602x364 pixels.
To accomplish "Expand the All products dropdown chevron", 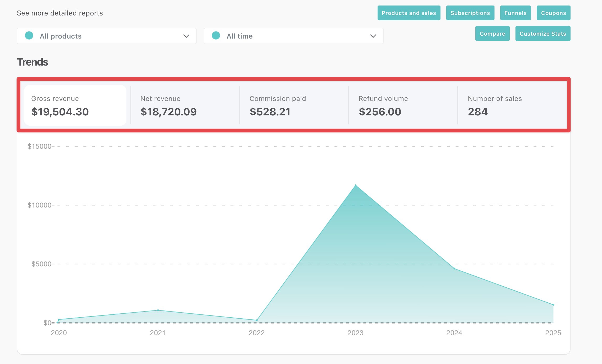I will pos(186,36).
